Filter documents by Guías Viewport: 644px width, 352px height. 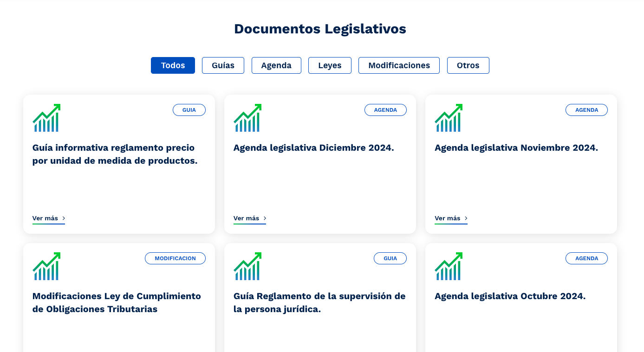tap(223, 65)
